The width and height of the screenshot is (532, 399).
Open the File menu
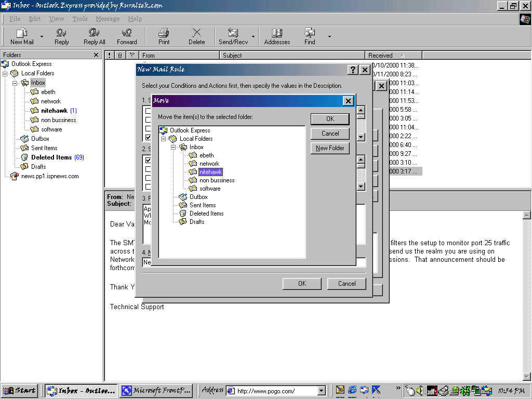pos(15,19)
